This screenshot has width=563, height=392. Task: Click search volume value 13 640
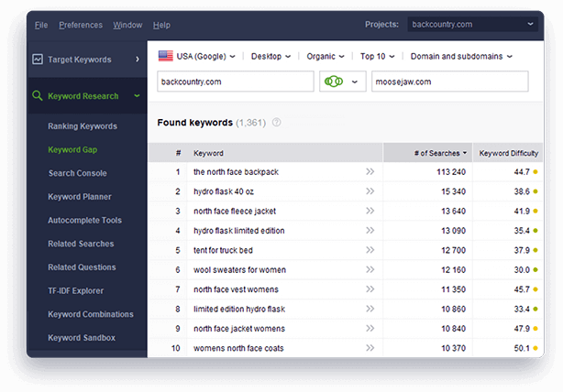[454, 211]
